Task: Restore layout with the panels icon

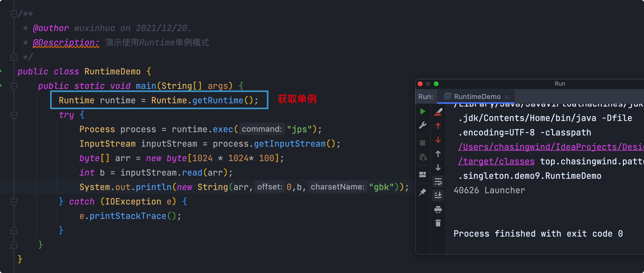Action: [423, 175]
